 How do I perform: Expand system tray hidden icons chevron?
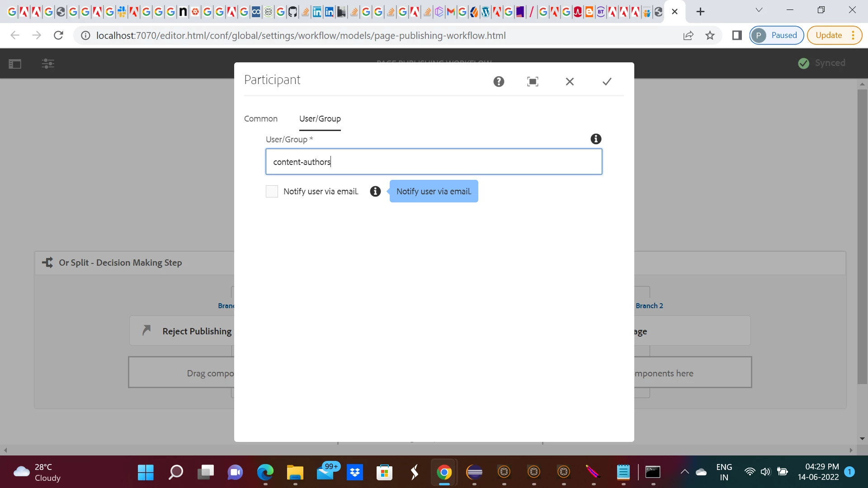[684, 472]
